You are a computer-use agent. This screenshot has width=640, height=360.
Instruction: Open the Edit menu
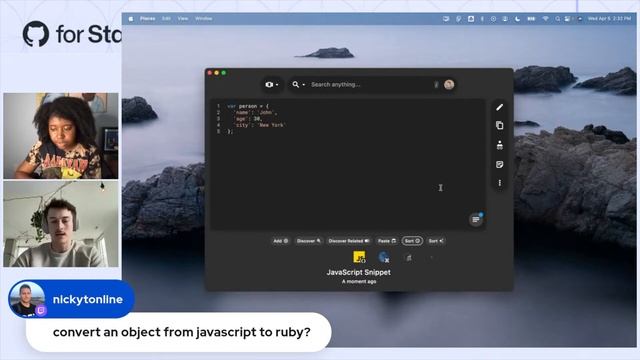[166, 19]
